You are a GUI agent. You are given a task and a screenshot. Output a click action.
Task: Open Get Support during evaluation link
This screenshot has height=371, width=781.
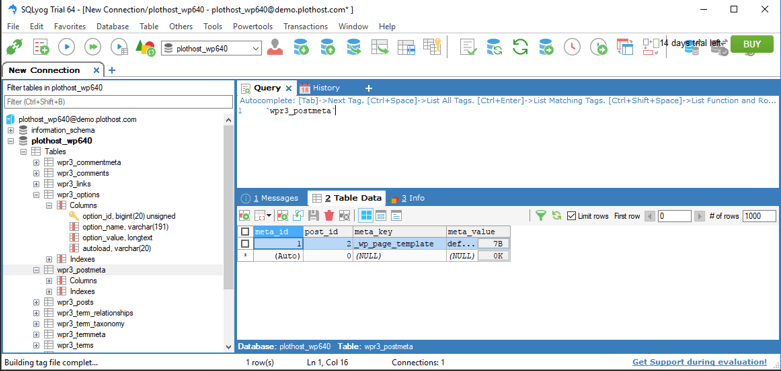coord(699,362)
